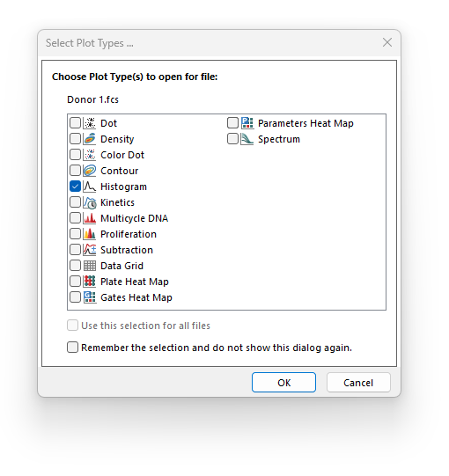Click the Proliferation plot icon
The height and width of the screenshot is (476, 449).
click(x=90, y=234)
